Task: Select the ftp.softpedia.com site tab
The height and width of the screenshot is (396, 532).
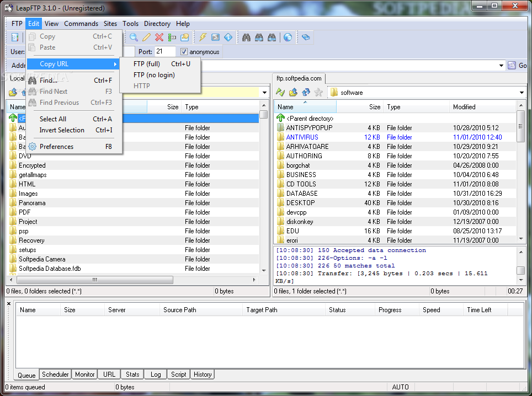Action: 299,78
